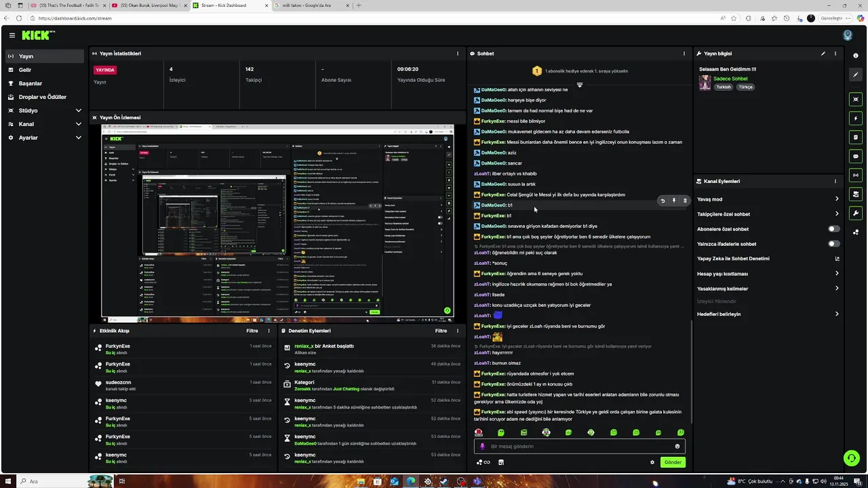Open chat settings gear icon
Viewport: 868px width, 488px height.
pos(652,462)
